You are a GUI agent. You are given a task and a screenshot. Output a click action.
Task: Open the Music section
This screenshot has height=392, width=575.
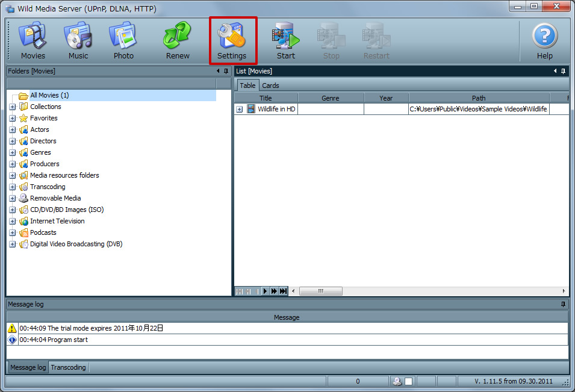(x=78, y=40)
